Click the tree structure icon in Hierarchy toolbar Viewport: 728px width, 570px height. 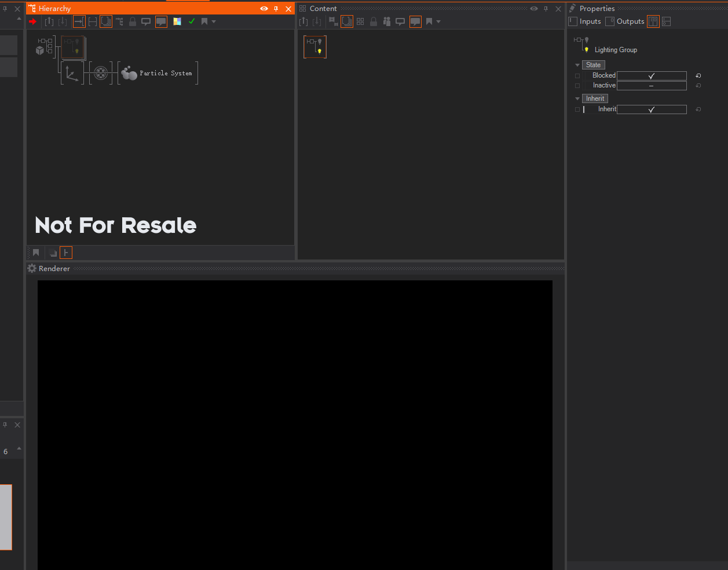119,21
